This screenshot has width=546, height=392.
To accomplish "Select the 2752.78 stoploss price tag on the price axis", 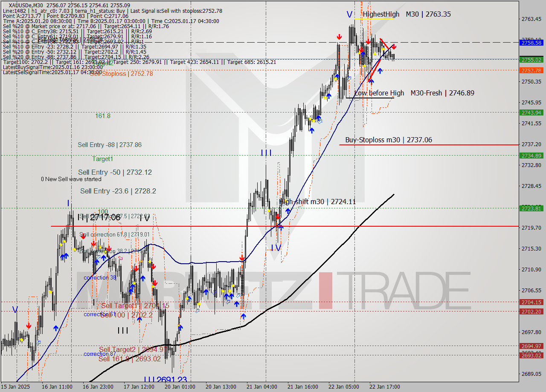I will pos(531,70).
